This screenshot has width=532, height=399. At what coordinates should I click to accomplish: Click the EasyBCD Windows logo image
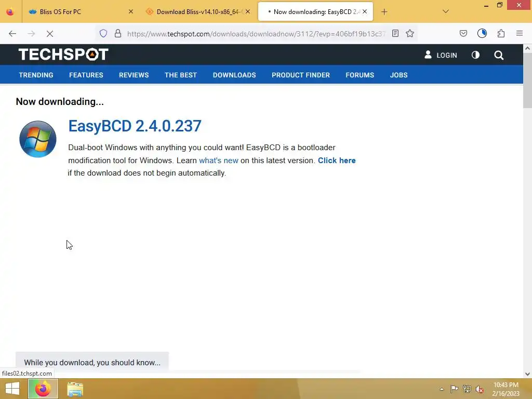point(37,139)
